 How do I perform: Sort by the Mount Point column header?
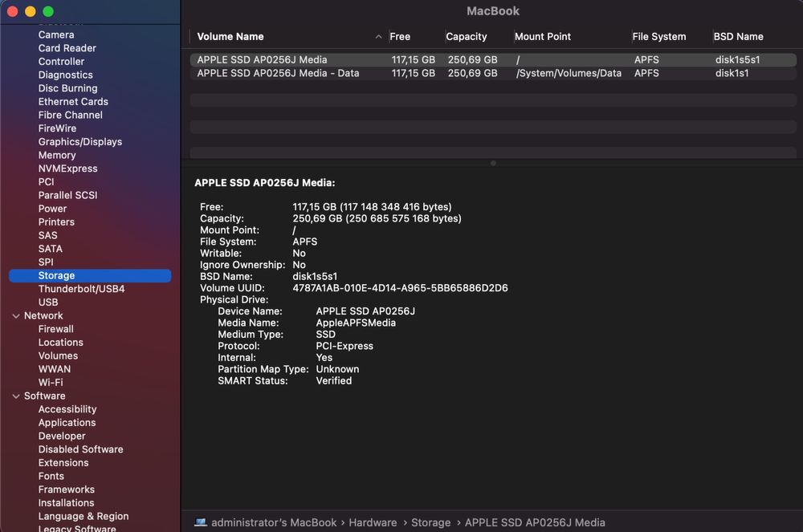tap(542, 36)
